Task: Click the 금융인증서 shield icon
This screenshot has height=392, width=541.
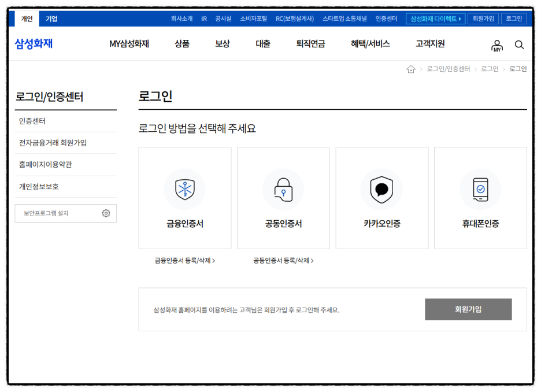Action: point(185,190)
